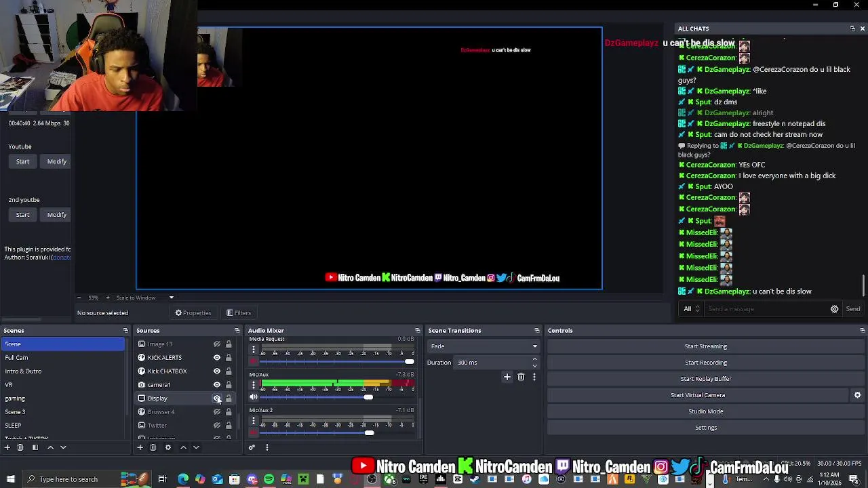Screen dimensions: 868x488
Task: Hide the Kick CHATBOX source
Action: click(x=217, y=371)
